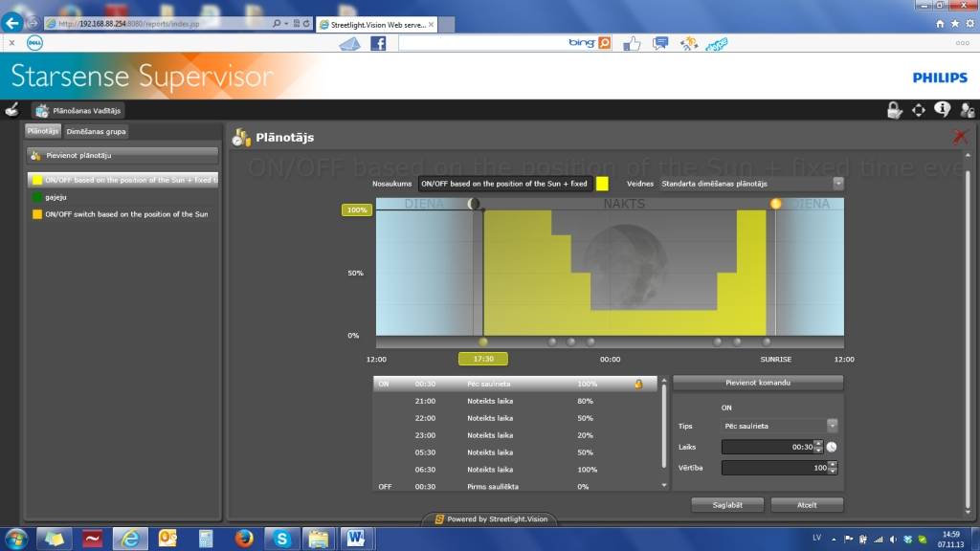980x551 pixels.
Task: Open the yellow color swatch beside Nosaukums
Action: (x=602, y=184)
